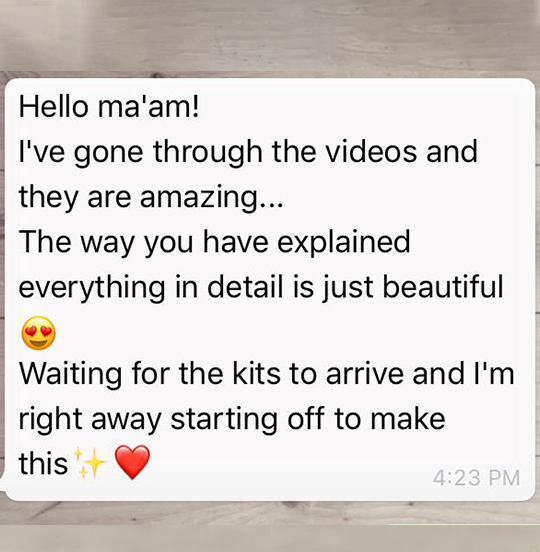This screenshot has width=540, height=552.
Task: Click the word "explained" in the message
Action: click(x=344, y=243)
